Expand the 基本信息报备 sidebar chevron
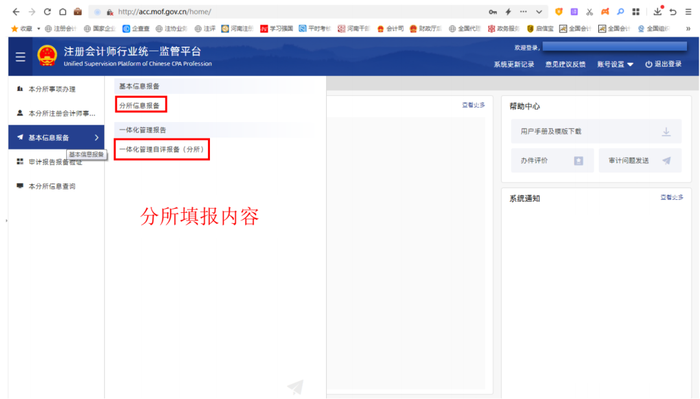The height and width of the screenshot is (399, 700). click(96, 137)
